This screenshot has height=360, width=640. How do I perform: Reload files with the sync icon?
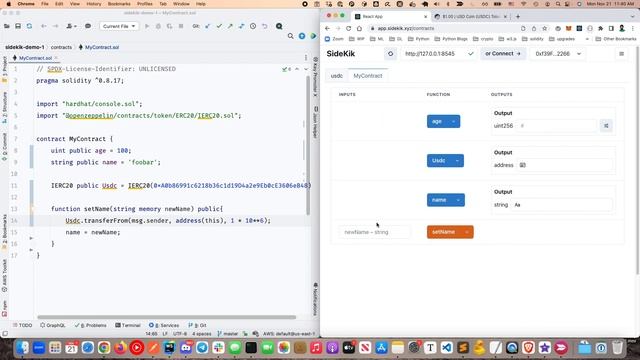(x=29, y=26)
